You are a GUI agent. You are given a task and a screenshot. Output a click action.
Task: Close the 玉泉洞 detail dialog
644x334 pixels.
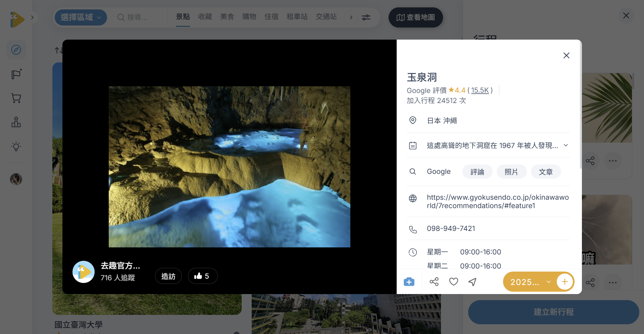[x=566, y=55]
